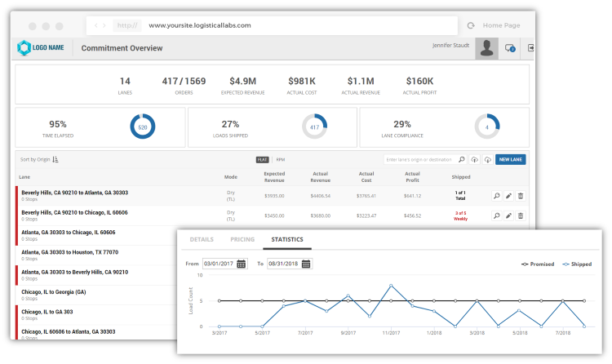Open the notifications chat icon in header
Viewport: 612px width, 364px height.
click(510, 48)
